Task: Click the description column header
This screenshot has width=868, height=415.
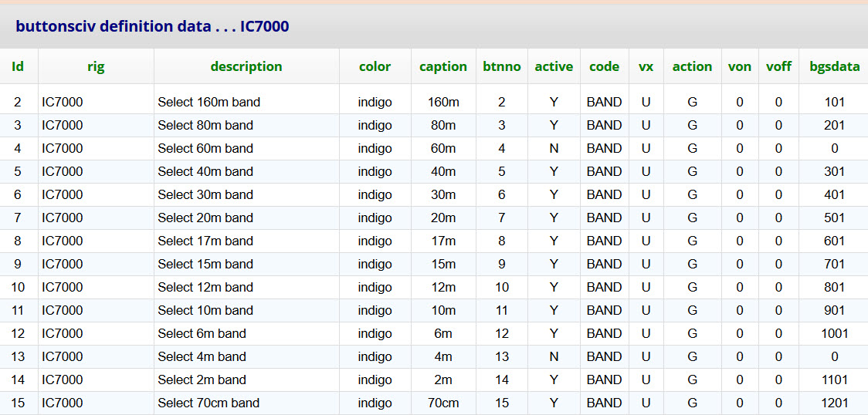Action: point(246,66)
